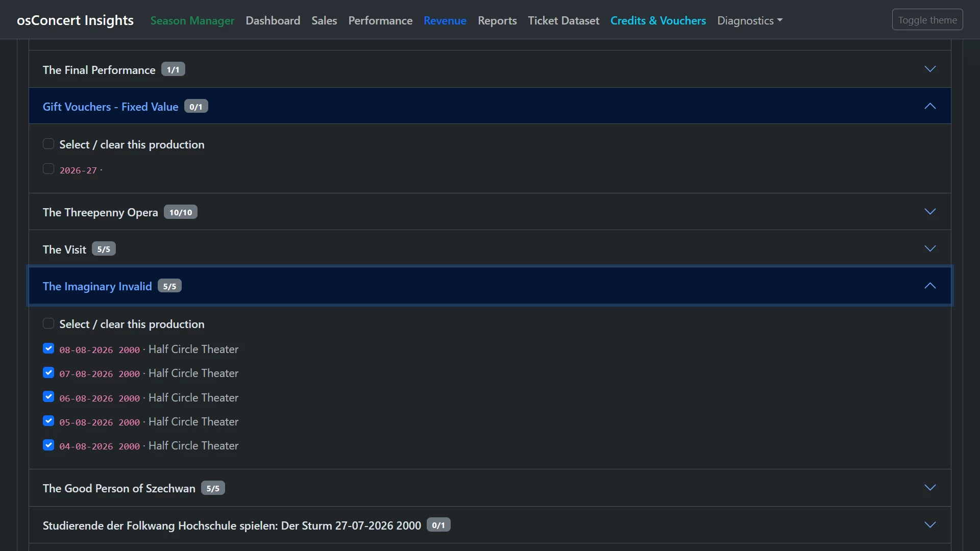Image resolution: width=980 pixels, height=551 pixels.
Task: Go to the Dashboard page
Action: click(273, 20)
